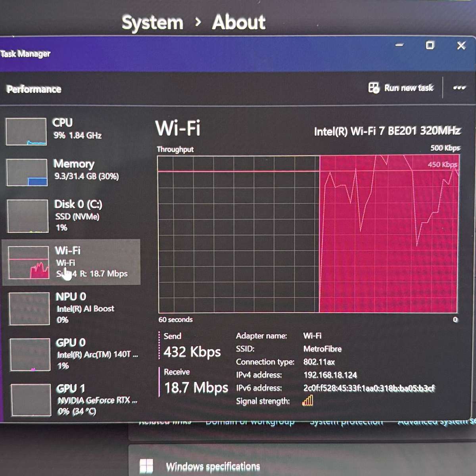Click the SSID value MetroFibre
476x476 pixels.
(322, 349)
